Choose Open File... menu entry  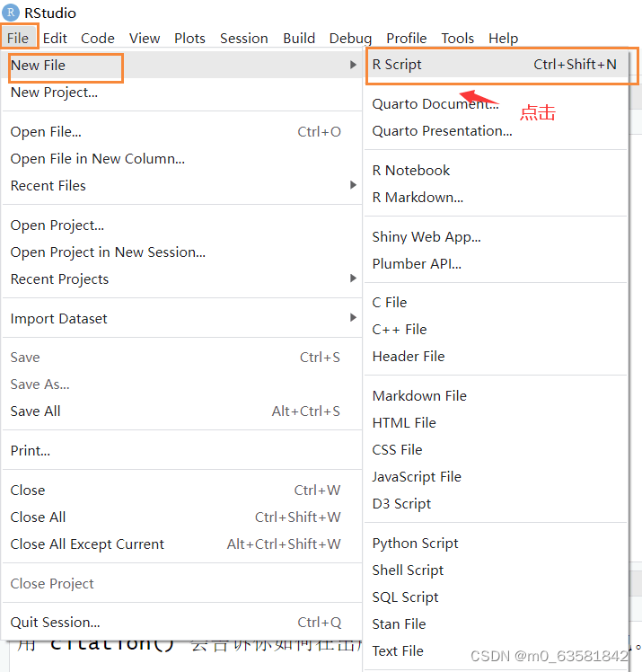182,132
